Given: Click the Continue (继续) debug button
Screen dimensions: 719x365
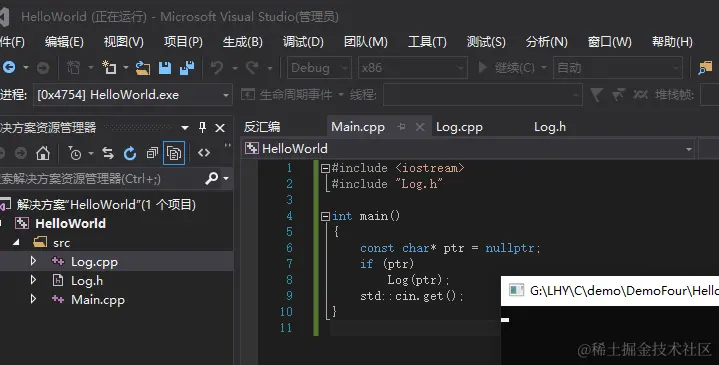Looking at the screenshot, I should point(506,68).
